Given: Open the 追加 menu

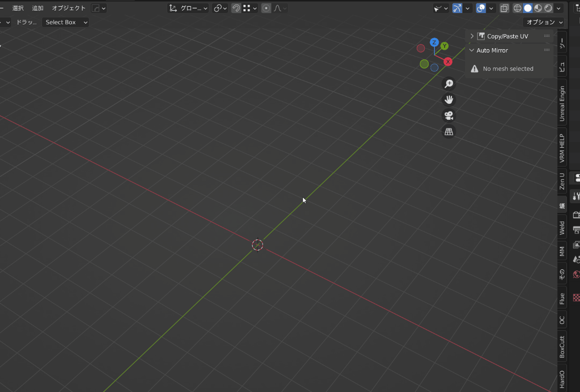Looking at the screenshot, I should (x=37, y=8).
